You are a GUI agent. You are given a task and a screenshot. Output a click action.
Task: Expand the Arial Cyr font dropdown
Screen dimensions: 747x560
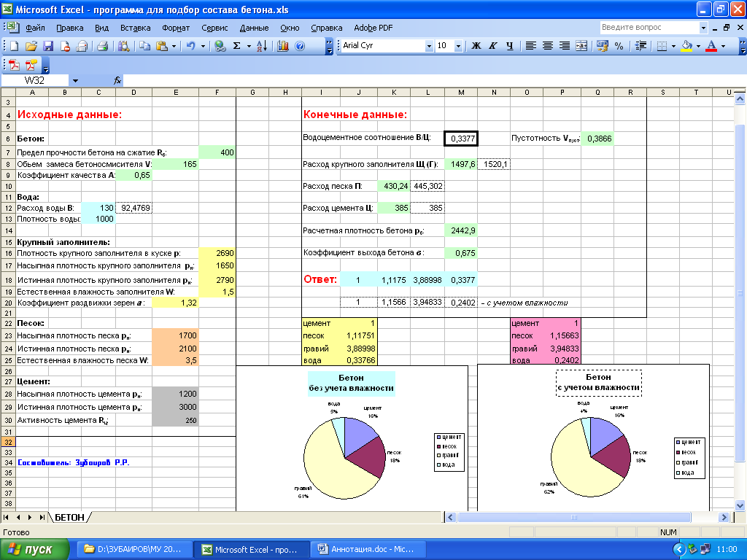pyautogui.click(x=429, y=46)
